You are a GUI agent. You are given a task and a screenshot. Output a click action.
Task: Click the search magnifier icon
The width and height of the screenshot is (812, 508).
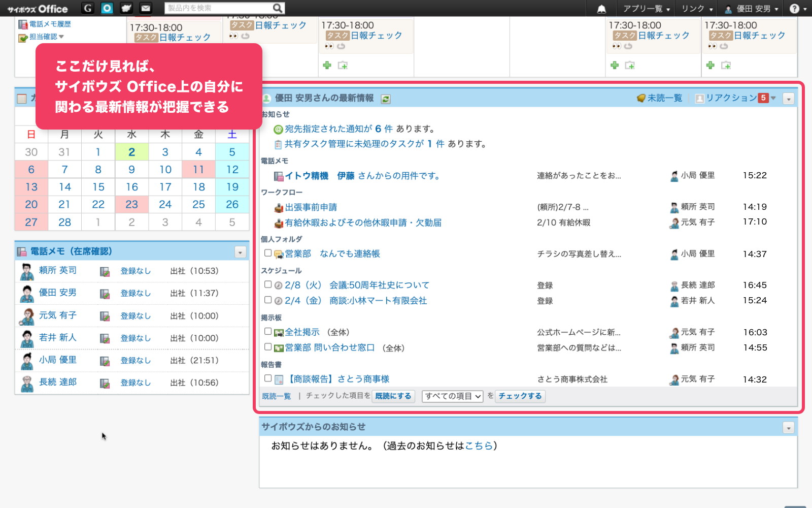[277, 8]
